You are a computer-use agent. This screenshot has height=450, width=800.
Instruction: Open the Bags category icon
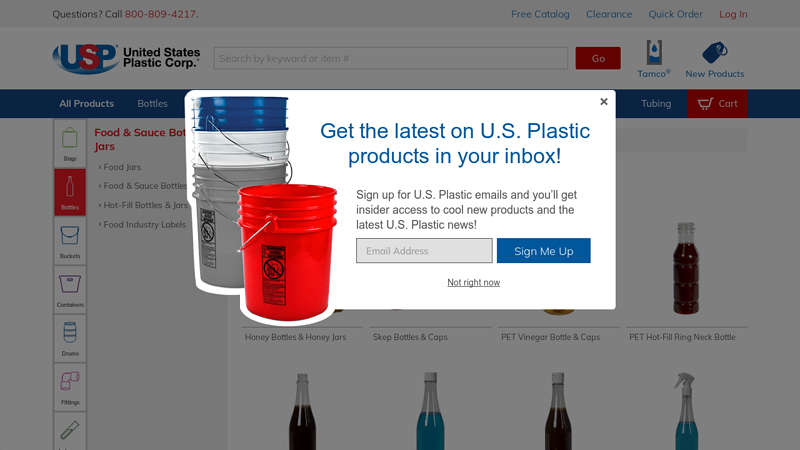click(x=70, y=143)
